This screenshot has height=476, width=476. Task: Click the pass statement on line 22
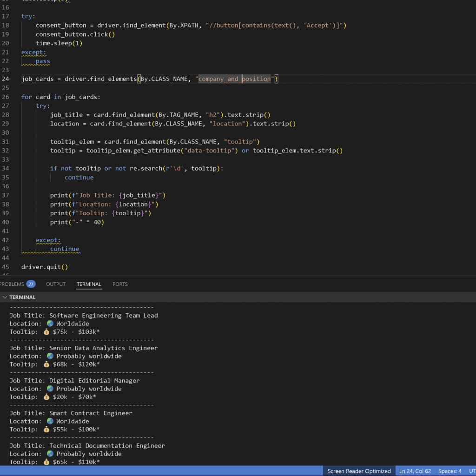tap(43, 61)
